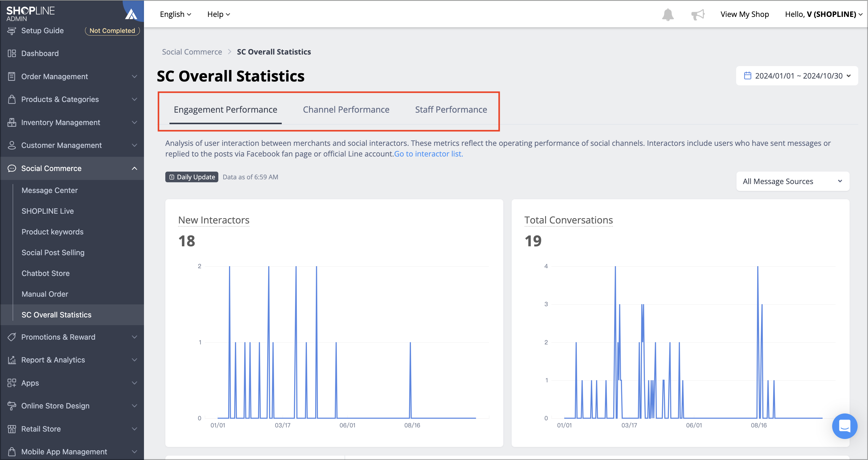This screenshot has width=868, height=460.
Task: Click the Go to interactor list link
Action: tap(428, 154)
